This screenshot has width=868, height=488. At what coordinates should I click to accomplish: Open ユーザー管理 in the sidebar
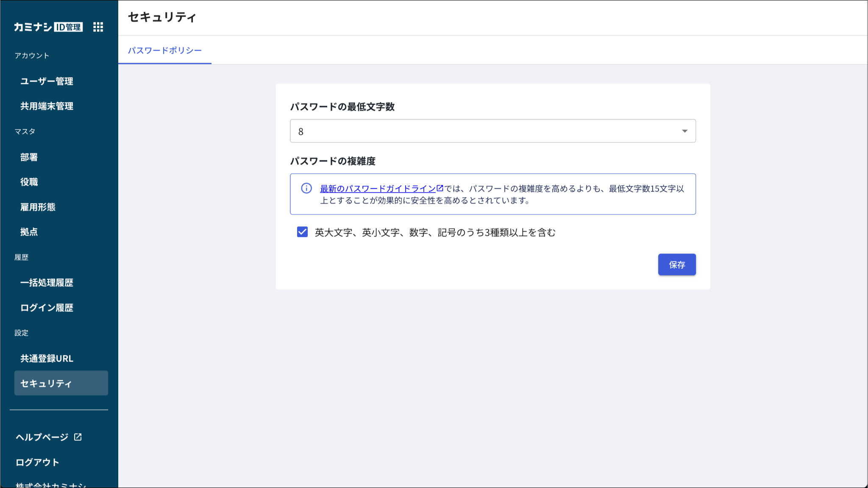click(x=47, y=81)
